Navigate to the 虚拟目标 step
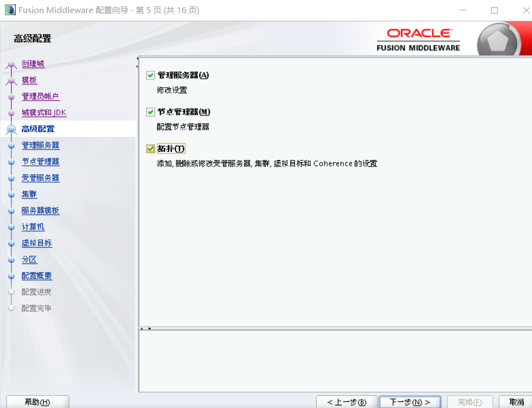532x408 pixels. (36, 243)
